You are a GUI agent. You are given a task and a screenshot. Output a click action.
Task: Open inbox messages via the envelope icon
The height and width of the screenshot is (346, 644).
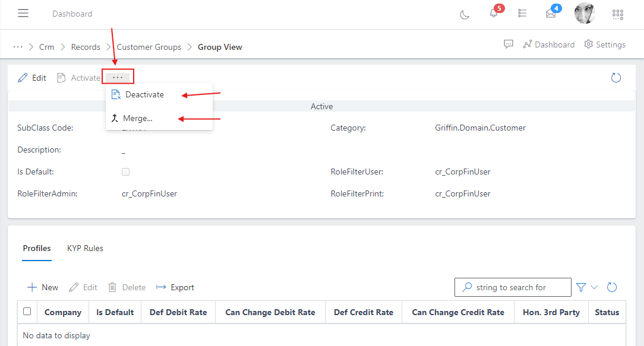click(x=551, y=14)
